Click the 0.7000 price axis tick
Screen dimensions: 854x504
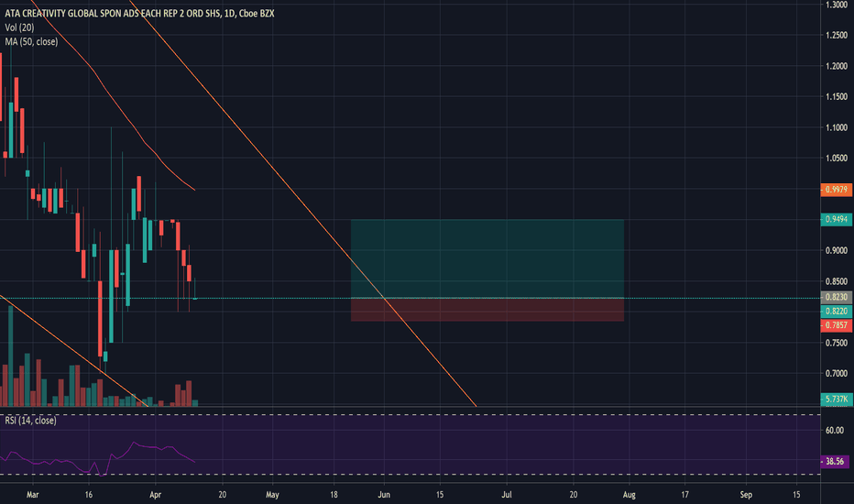tap(837, 373)
